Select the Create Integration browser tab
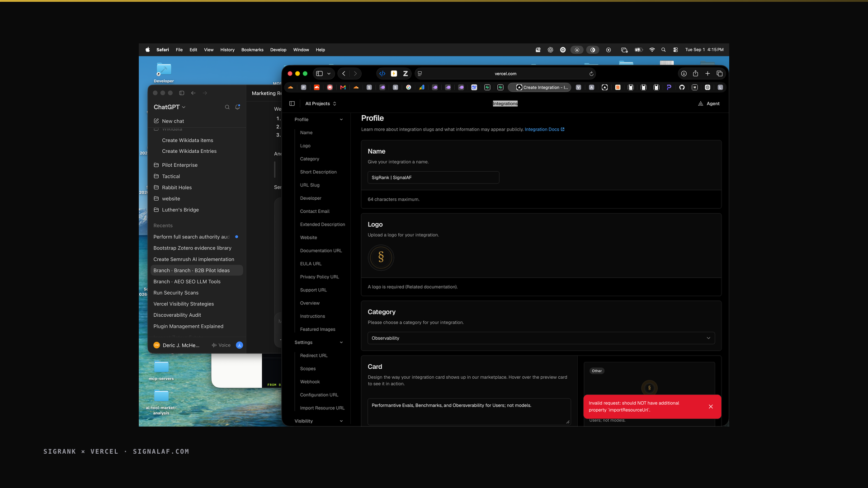 (x=540, y=87)
